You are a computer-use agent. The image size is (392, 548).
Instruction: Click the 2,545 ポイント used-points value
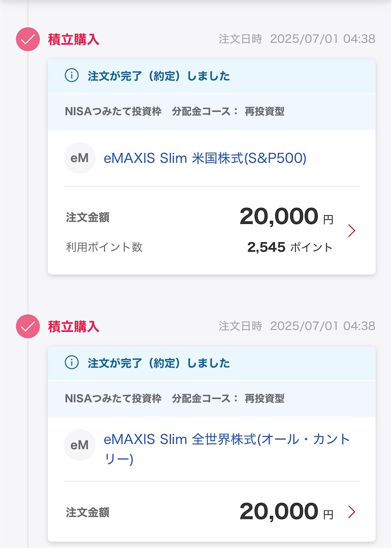tap(290, 247)
